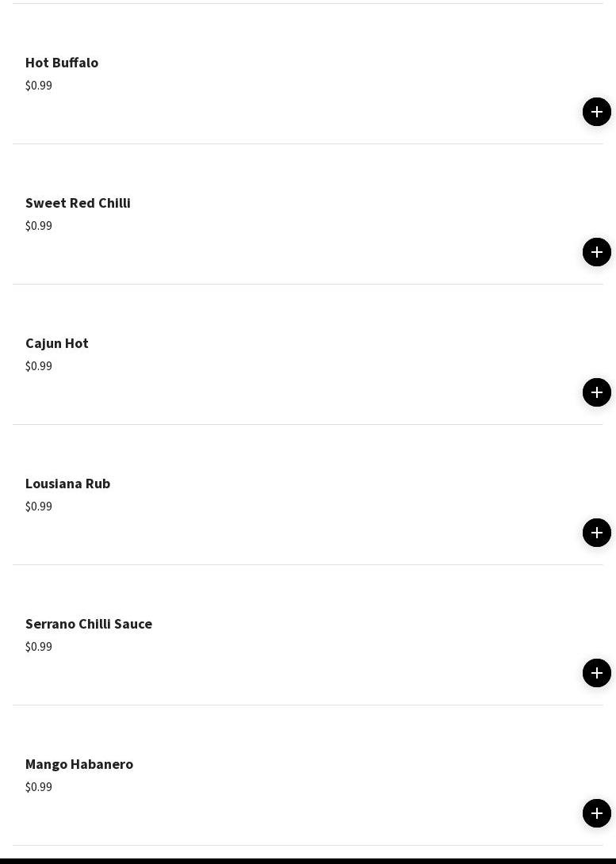Choose the Mango Habanero item name
Image resolution: width=616 pixels, height=864 pixels.
pyautogui.click(x=79, y=764)
